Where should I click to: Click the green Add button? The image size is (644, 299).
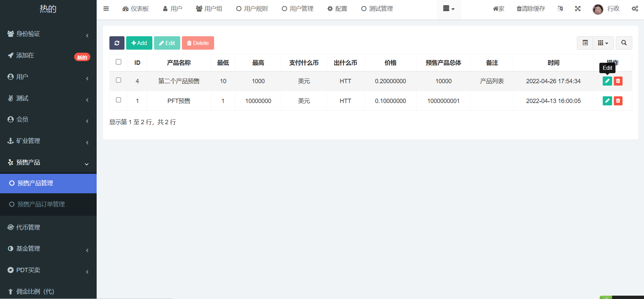coord(139,43)
